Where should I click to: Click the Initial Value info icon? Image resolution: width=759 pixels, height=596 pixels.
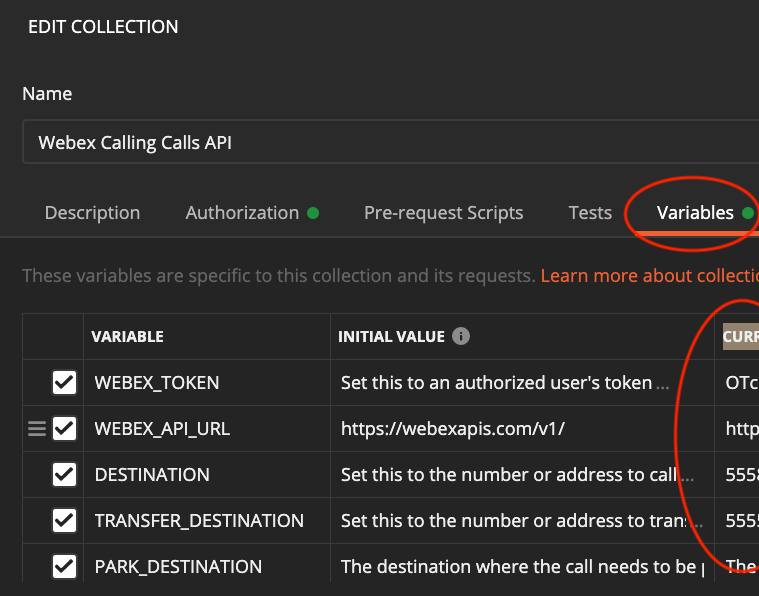[x=460, y=336]
